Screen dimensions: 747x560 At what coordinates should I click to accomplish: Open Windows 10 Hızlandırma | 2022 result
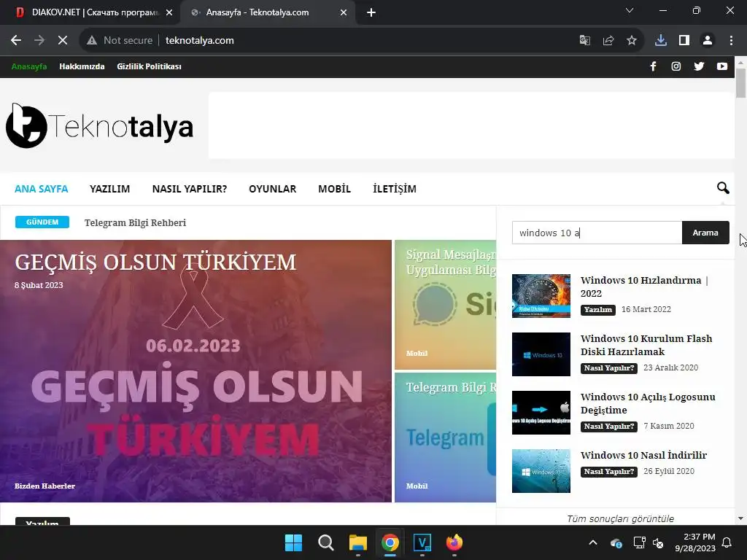[x=644, y=287]
